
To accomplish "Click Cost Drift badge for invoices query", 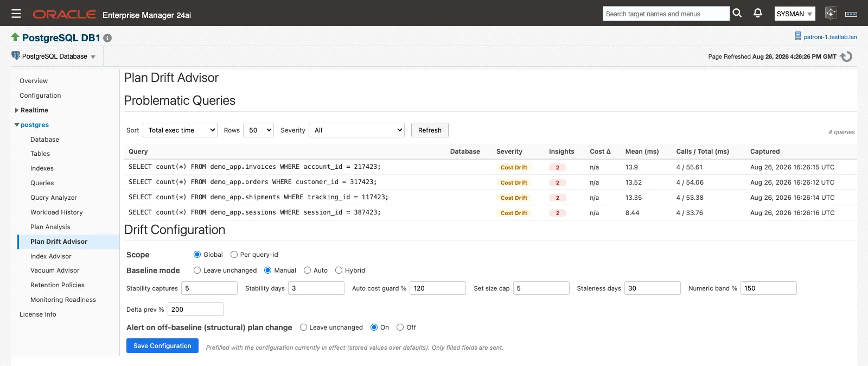I will (514, 167).
